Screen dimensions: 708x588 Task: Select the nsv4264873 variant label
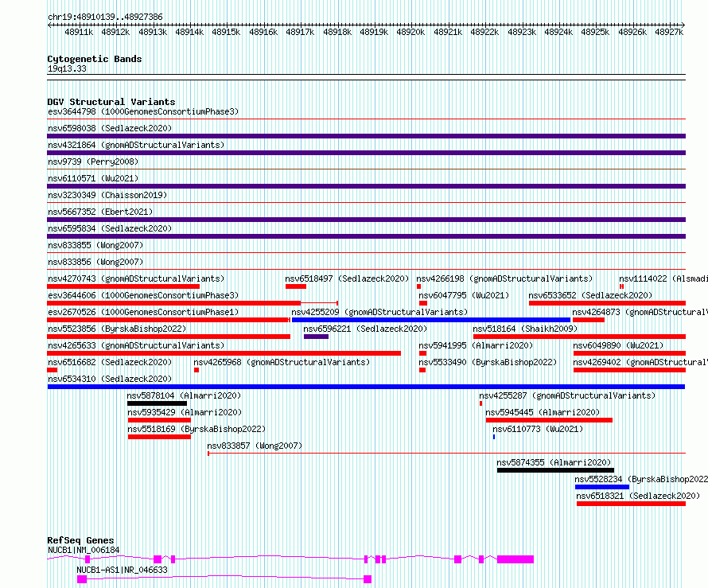[x=640, y=312]
